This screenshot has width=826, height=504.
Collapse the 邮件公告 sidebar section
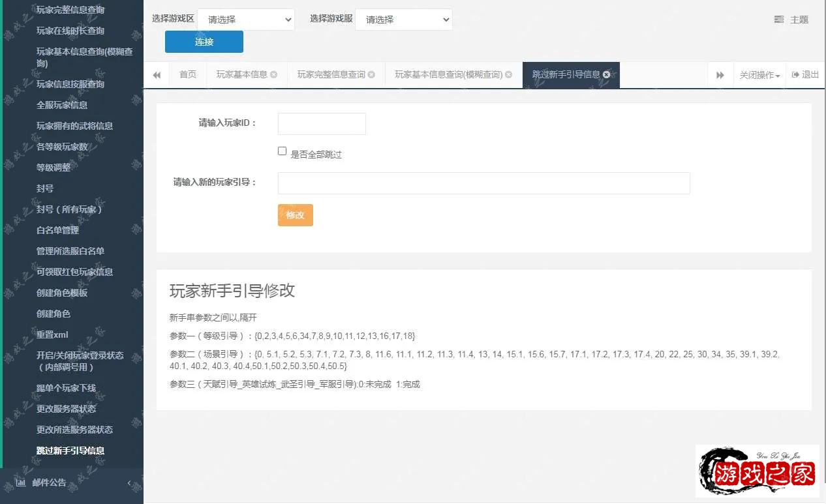[129, 482]
